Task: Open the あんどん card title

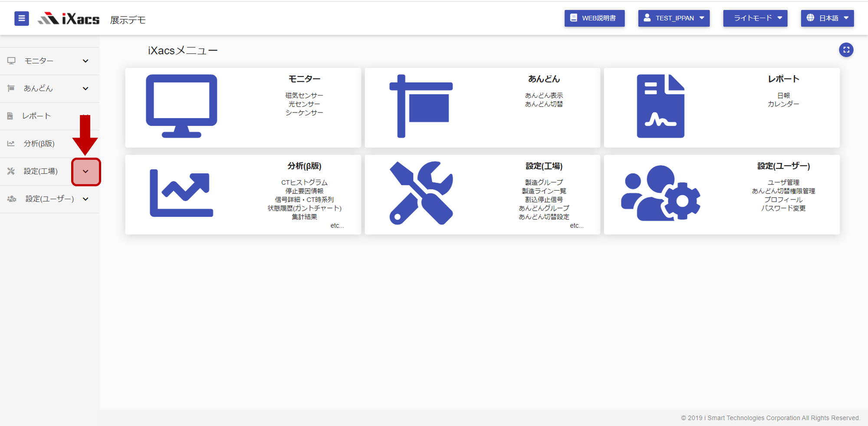Action: pos(544,79)
